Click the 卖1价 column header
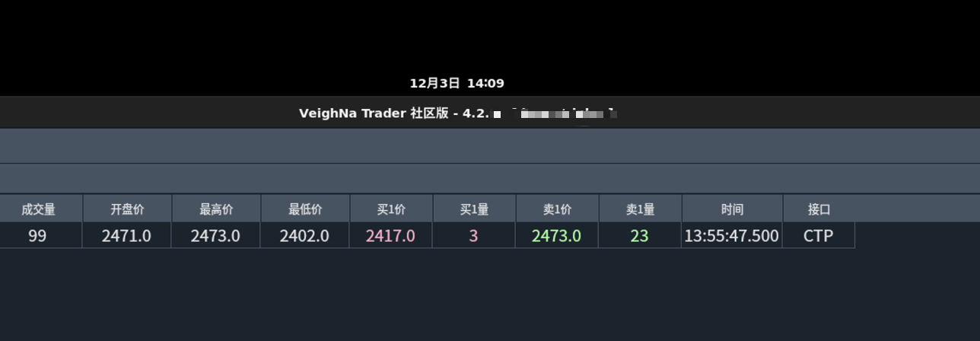The image size is (980, 341). pyautogui.click(x=557, y=209)
